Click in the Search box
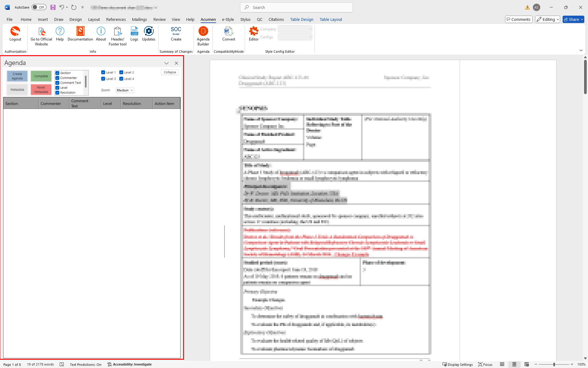Viewport: 588px width, 368px height. pyautogui.click(x=296, y=7)
